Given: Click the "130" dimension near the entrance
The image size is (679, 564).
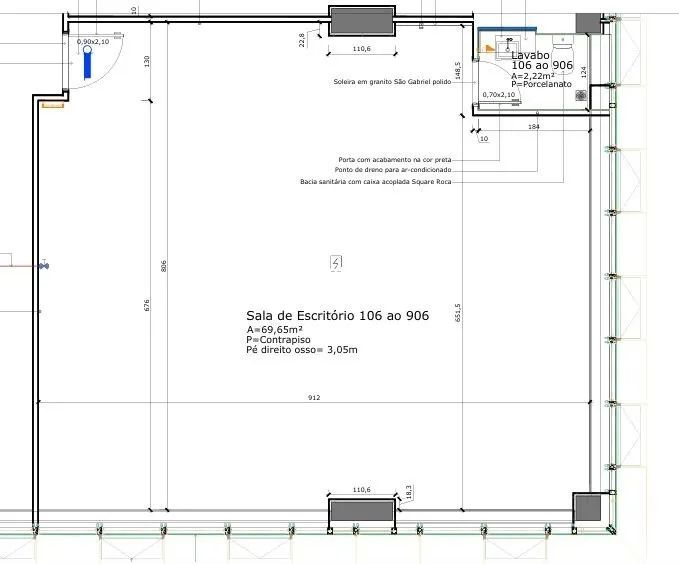Looking at the screenshot, I should coord(146,61).
